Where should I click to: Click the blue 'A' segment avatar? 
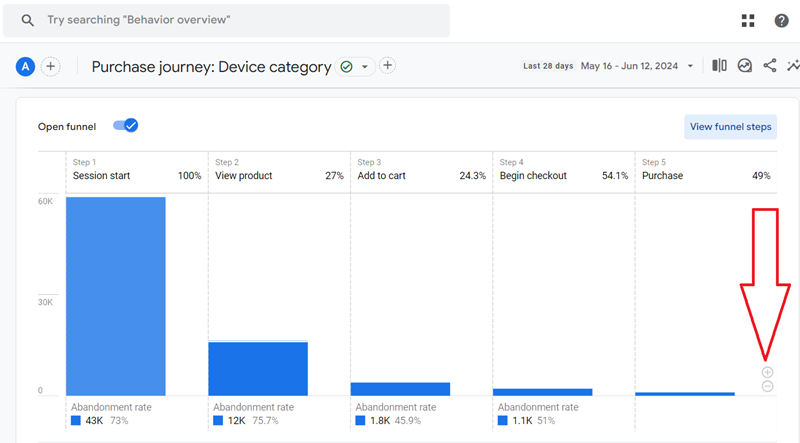click(25, 66)
